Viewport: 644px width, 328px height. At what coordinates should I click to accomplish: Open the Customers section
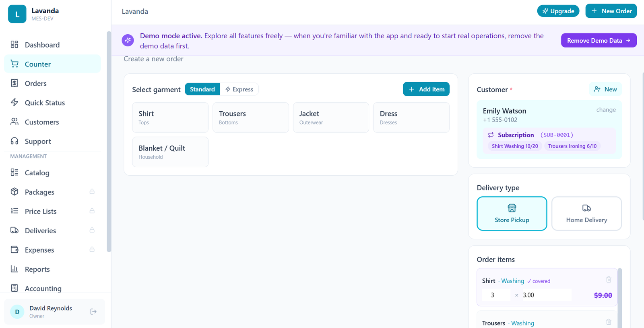[52, 122]
